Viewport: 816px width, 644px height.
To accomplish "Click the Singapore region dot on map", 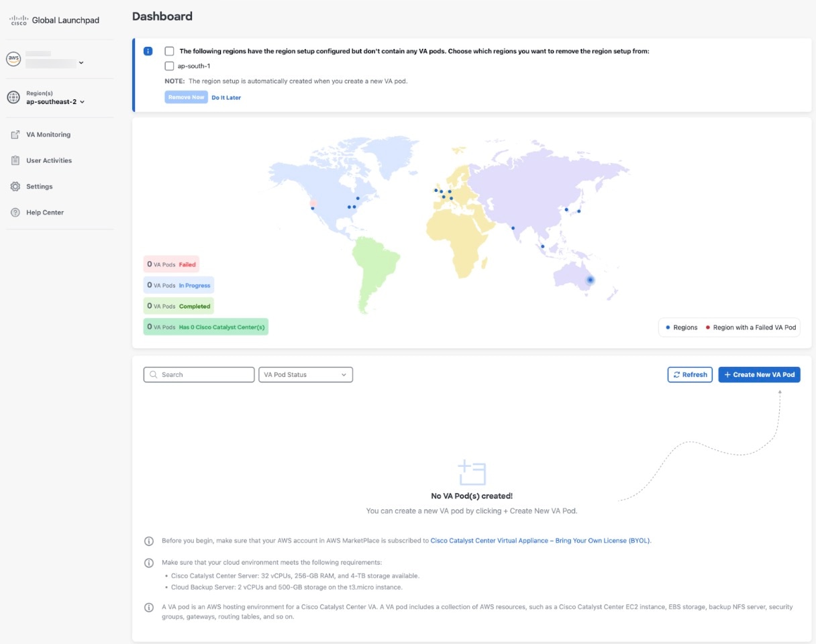I will pyautogui.click(x=542, y=246).
